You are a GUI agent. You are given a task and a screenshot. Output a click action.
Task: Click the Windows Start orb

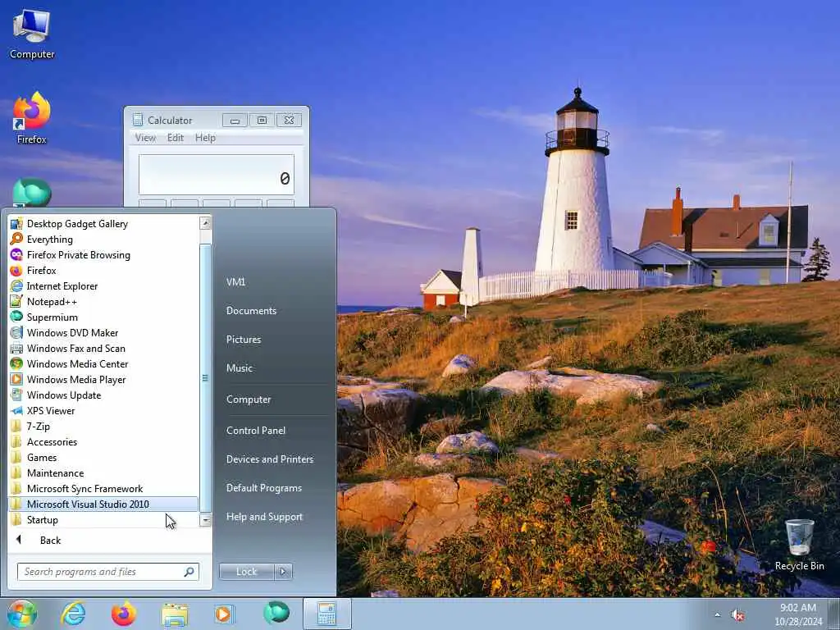coord(22,614)
